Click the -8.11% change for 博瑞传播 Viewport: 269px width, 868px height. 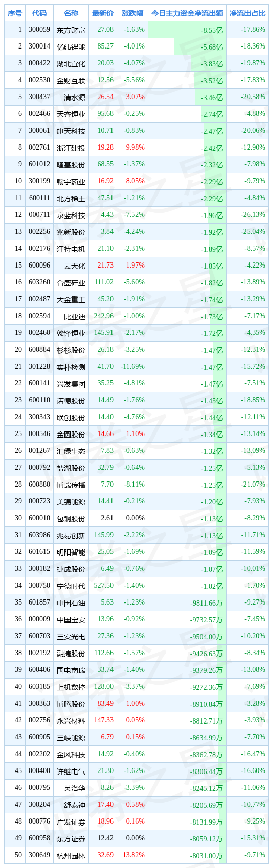(134, 485)
